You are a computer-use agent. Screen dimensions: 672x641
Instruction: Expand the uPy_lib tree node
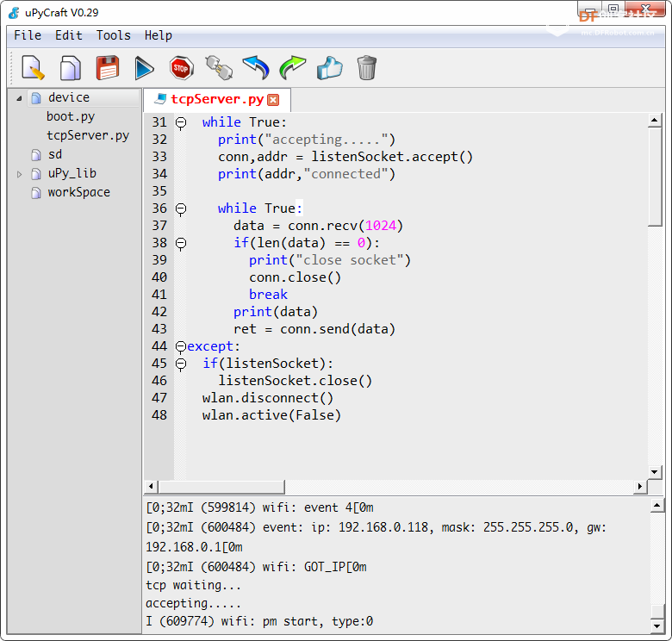[x=19, y=174]
